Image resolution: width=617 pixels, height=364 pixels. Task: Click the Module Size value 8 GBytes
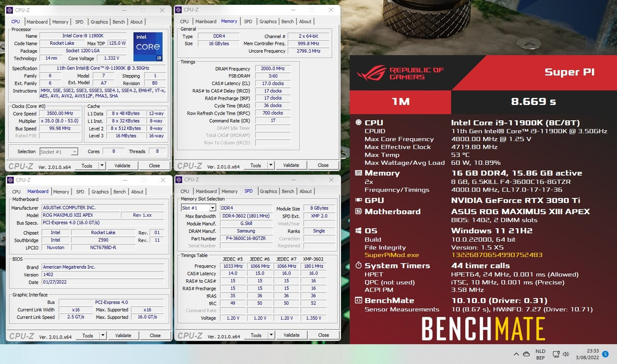[x=319, y=208]
